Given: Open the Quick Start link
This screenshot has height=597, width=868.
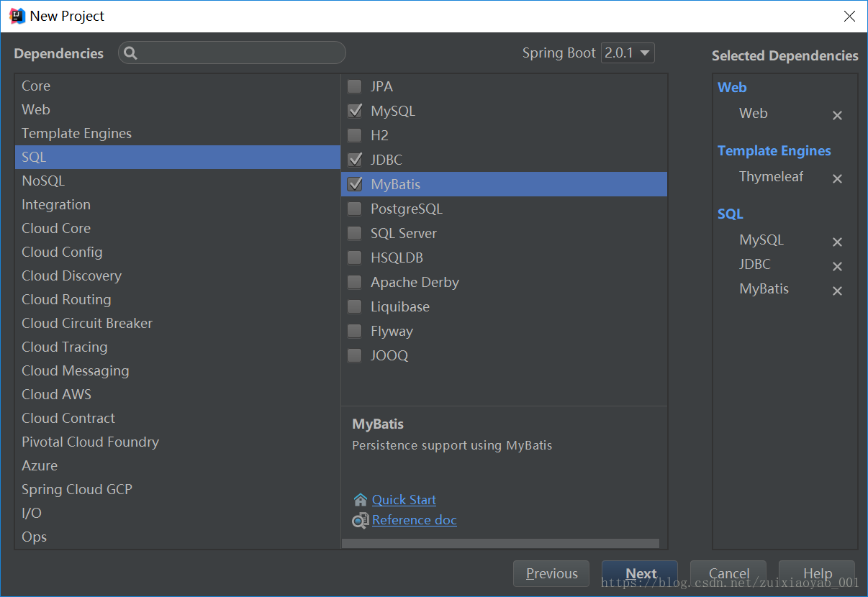Looking at the screenshot, I should [x=404, y=500].
